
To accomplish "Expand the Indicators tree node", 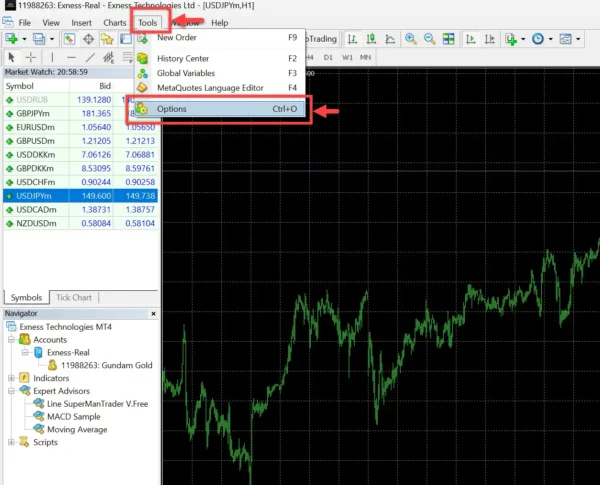I will pos(11,378).
